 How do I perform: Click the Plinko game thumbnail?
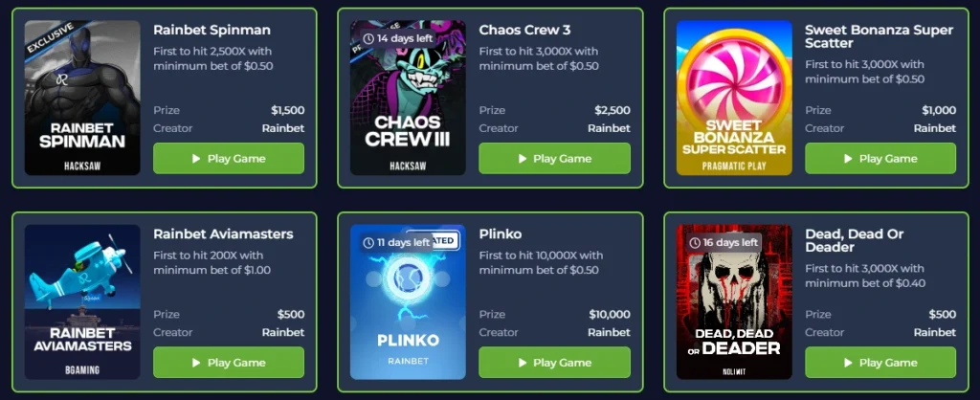coord(408,301)
